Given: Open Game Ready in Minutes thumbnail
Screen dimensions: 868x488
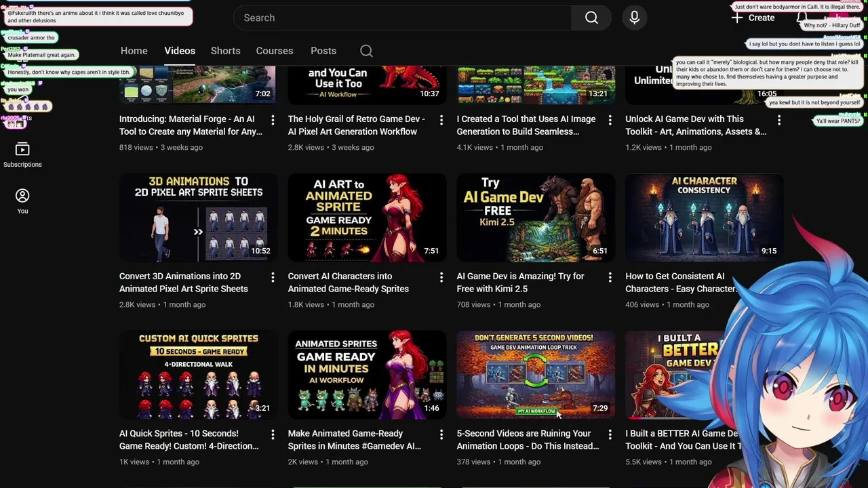Looking at the screenshot, I should pyautogui.click(x=367, y=375).
